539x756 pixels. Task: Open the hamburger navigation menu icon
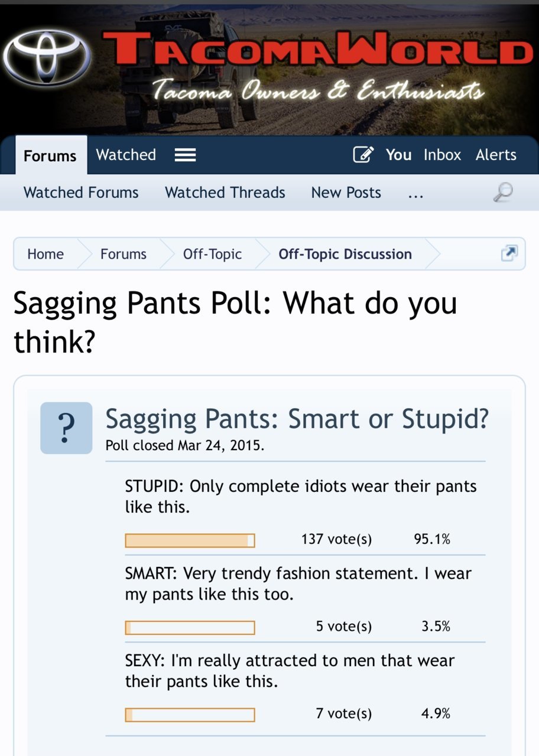point(185,155)
